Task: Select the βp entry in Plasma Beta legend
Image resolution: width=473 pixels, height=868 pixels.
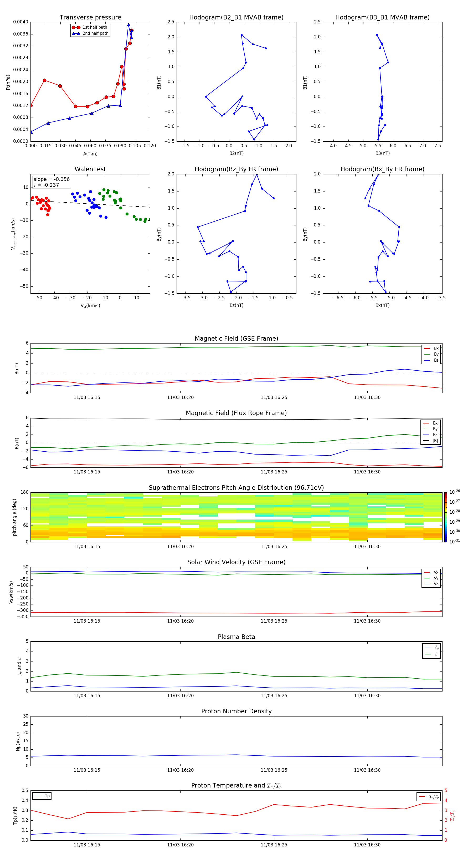Action: pos(431,647)
